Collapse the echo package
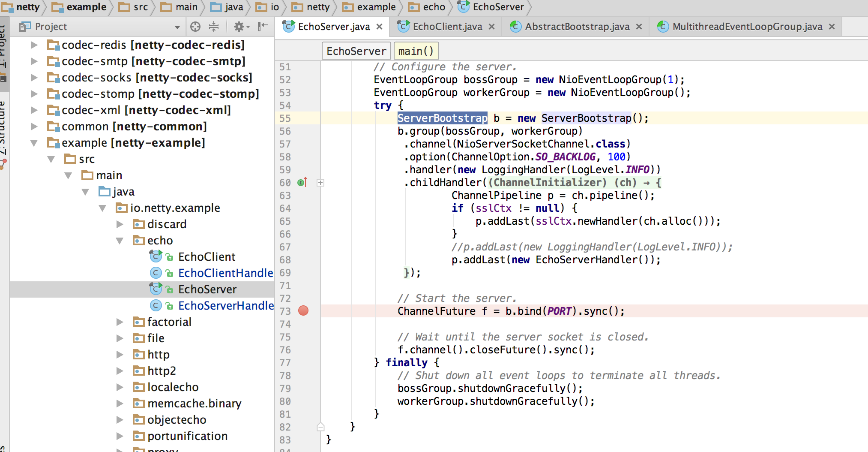Image resolution: width=868 pixels, height=452 pixels. click(120, 241)
